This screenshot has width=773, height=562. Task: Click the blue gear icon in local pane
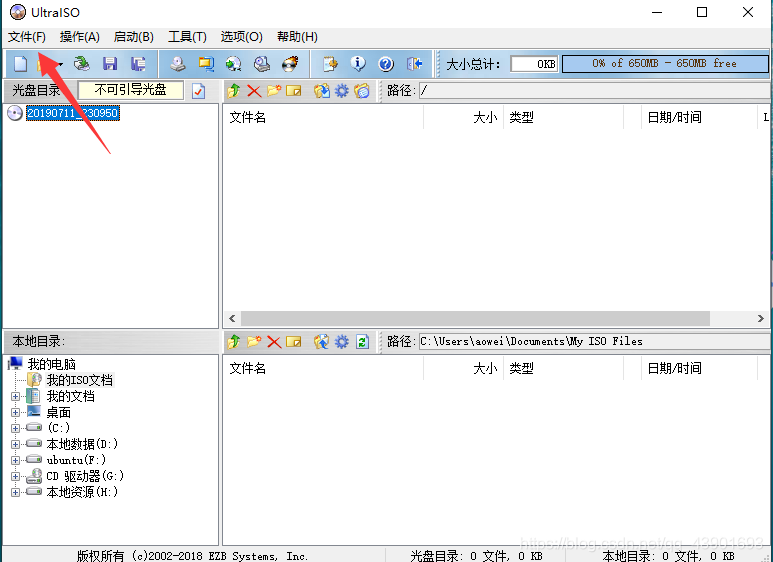342,341
